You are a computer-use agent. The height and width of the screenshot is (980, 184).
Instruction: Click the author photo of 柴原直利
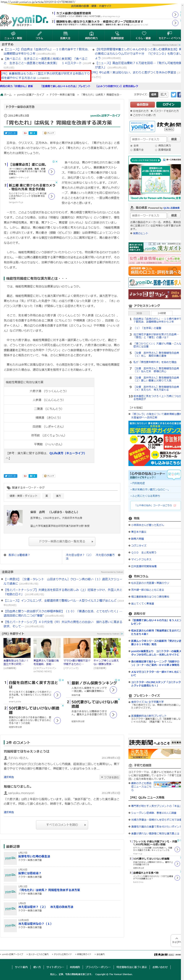point(14,518)
